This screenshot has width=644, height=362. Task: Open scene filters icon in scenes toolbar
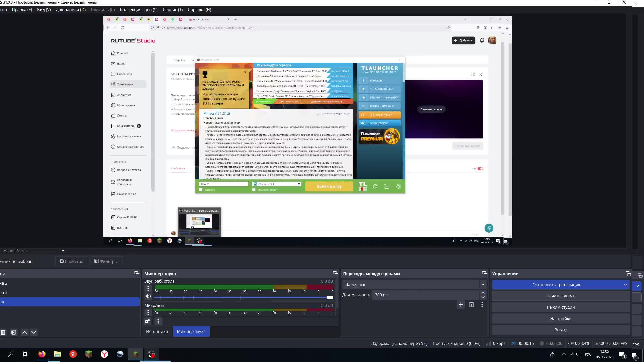tap(14, 332)
